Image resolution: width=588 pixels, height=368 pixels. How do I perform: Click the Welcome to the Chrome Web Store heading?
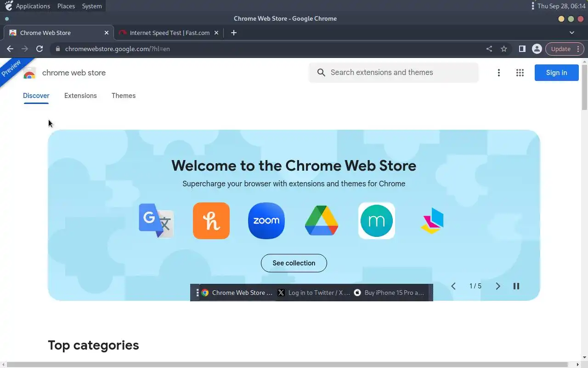tap(294, 166)
